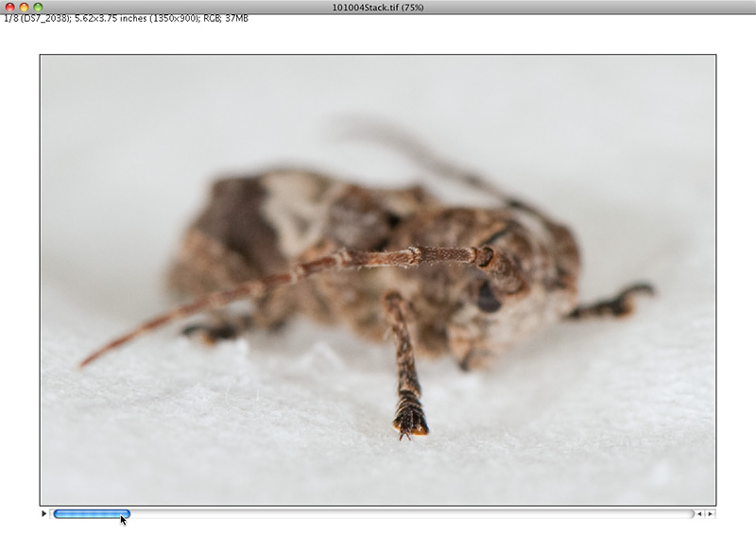The height and width of the screenshot is (553, 756).
Task: Zoom the window using the green button
Action: tap(38, 7)
